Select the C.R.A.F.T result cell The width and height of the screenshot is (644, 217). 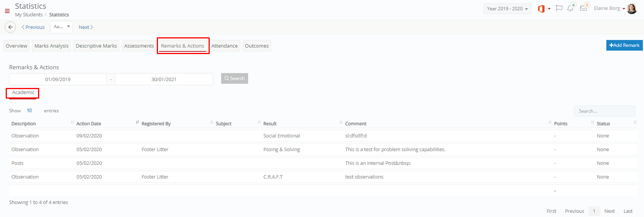tap(273, 177)
